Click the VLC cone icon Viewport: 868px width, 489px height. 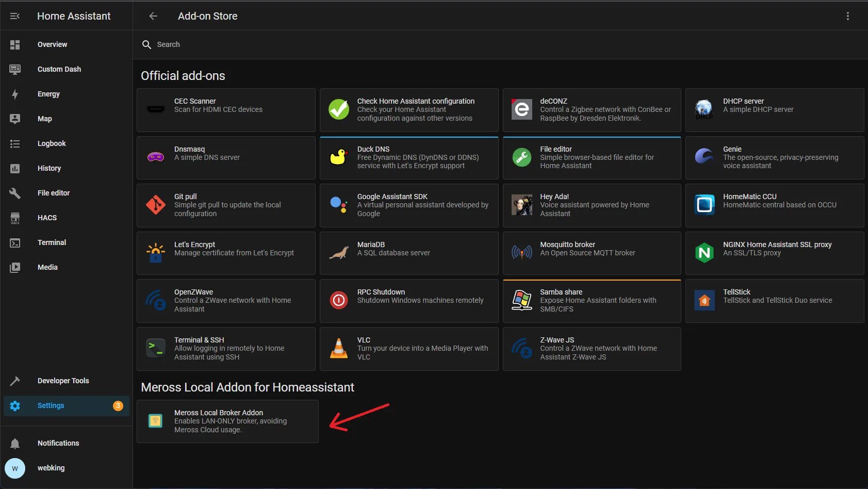(339, 348)
